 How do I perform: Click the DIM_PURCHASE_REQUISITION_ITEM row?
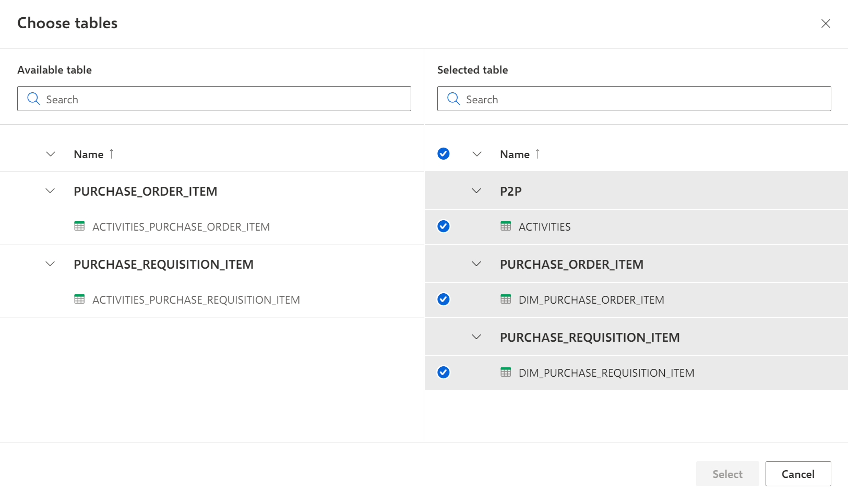(x=636, y=373)
